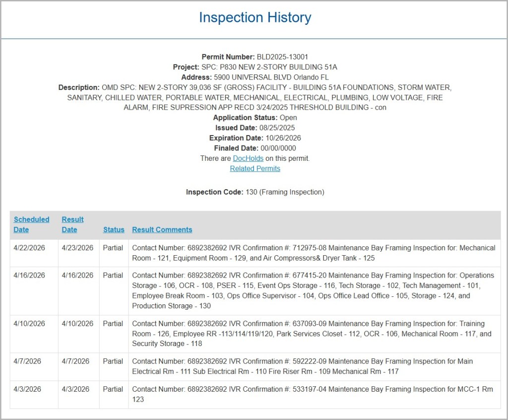Sort by Status column header
The width and height of the screenshot is (508, 420).
click(x=114, y=229)
